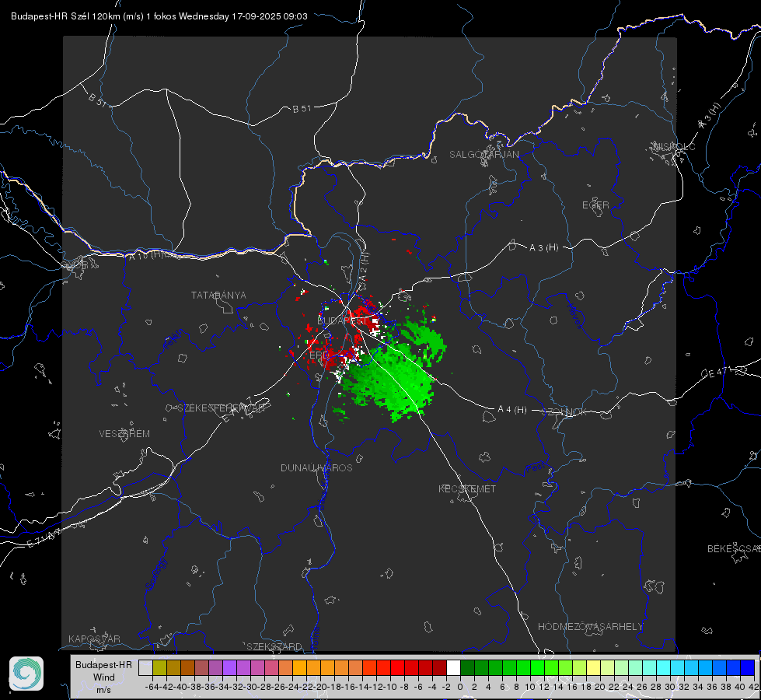Click the HÓDMEZŐVÁSÁRHELY city label
The width and height of the screenshot is (761, 700).
coord(590,627)
